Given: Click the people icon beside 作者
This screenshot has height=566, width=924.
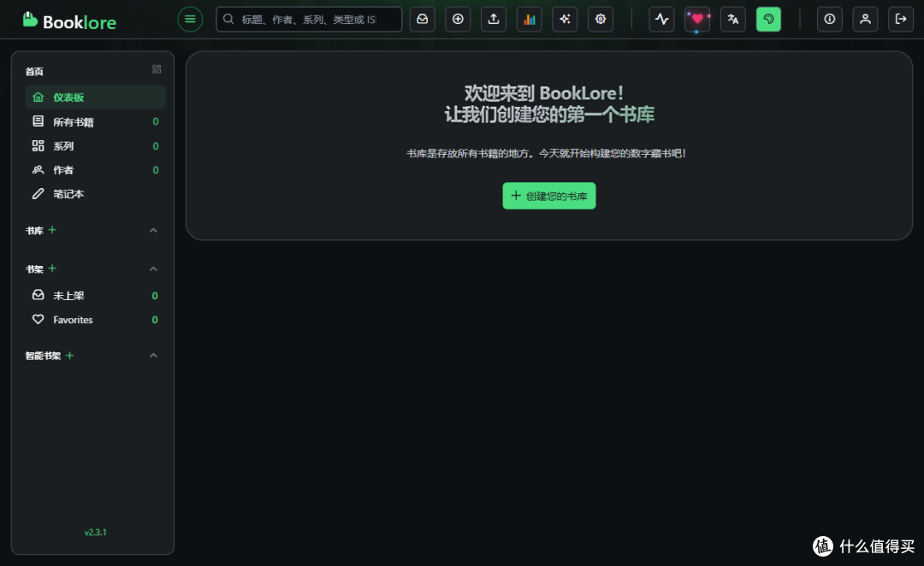Looking at the screenshot, I should (38, 169).
